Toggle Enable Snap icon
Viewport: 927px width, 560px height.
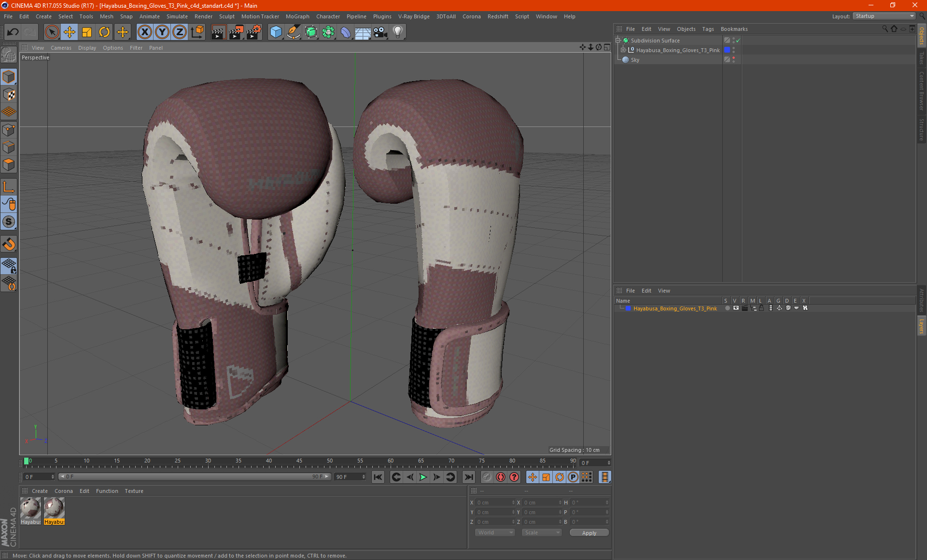[9, 222]
